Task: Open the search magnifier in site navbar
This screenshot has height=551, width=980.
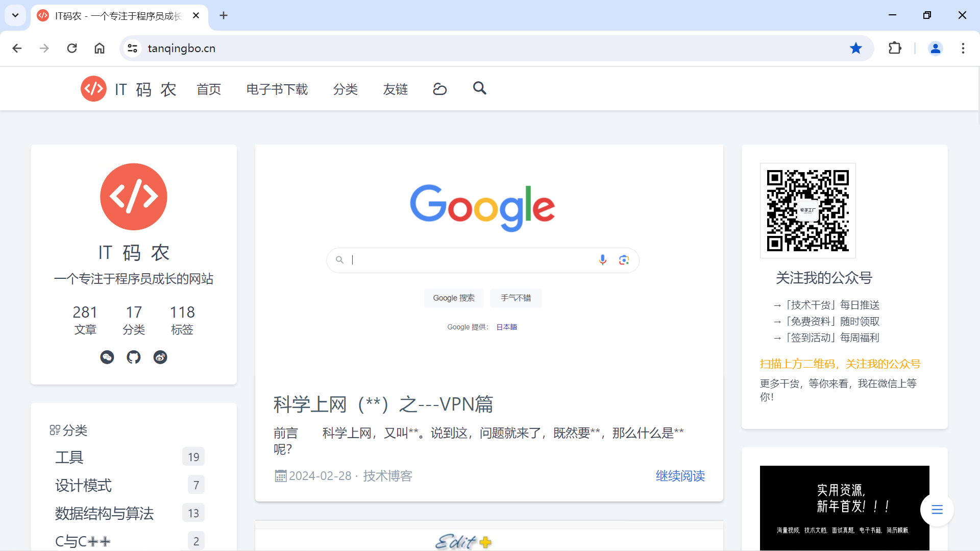Action: (479, 88)
